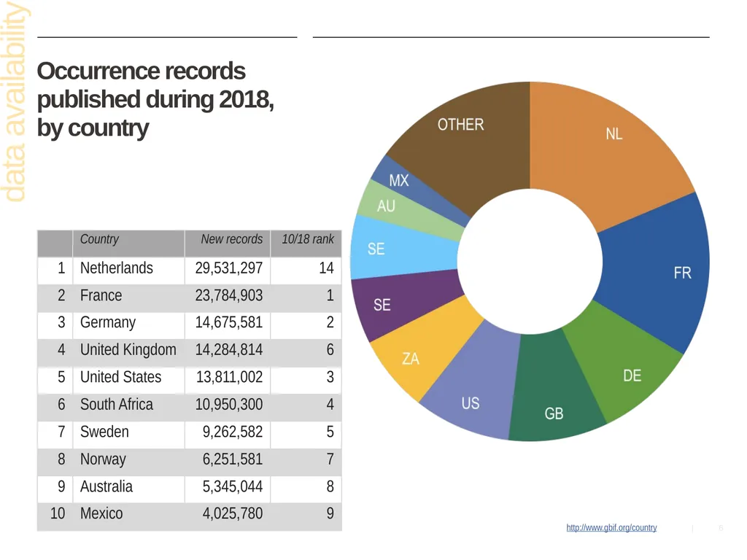Select the value 6,251,581

point(233,459)
